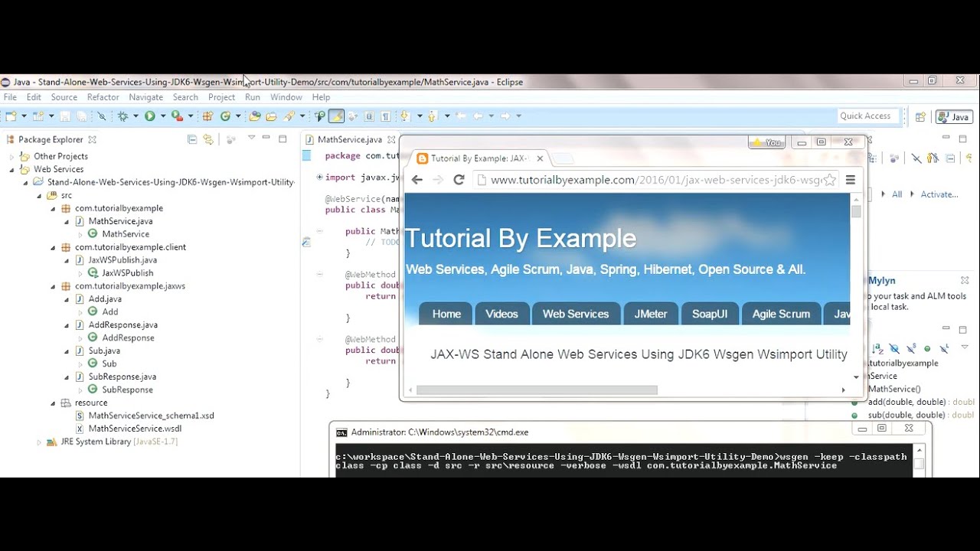Open New wizard dropdown arrow

coord(24,116)
